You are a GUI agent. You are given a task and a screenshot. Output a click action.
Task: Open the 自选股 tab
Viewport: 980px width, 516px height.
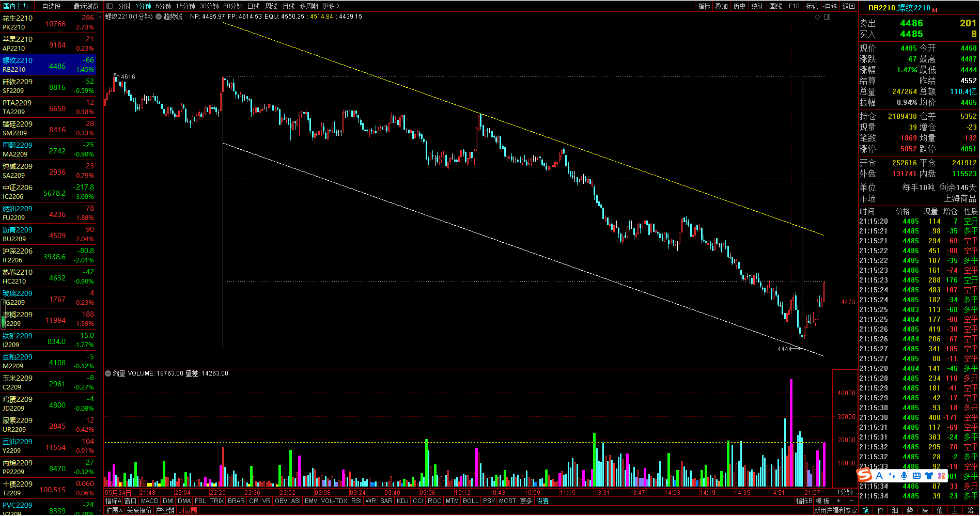pyautogui.click(x=52, y=6)
